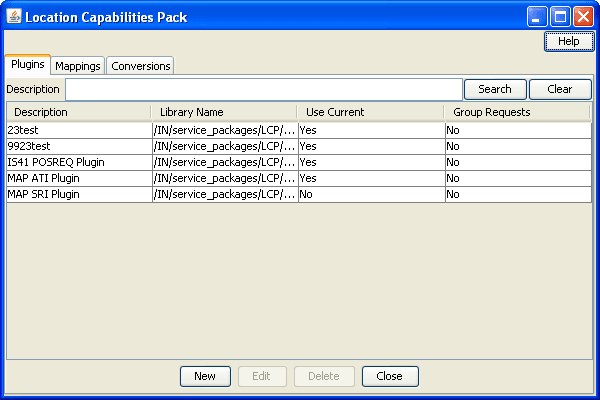The width and height of the screenshot is (600, 400).
Task: Click the Close button at bottom
Action: click(x=390, y=376)
